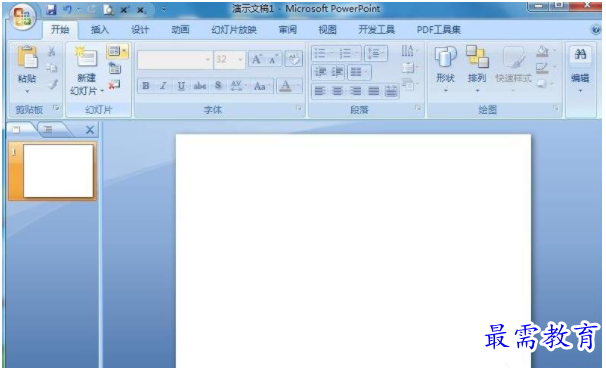Click the font name combo box
606x368 pixels.
(x=175, y=60)
